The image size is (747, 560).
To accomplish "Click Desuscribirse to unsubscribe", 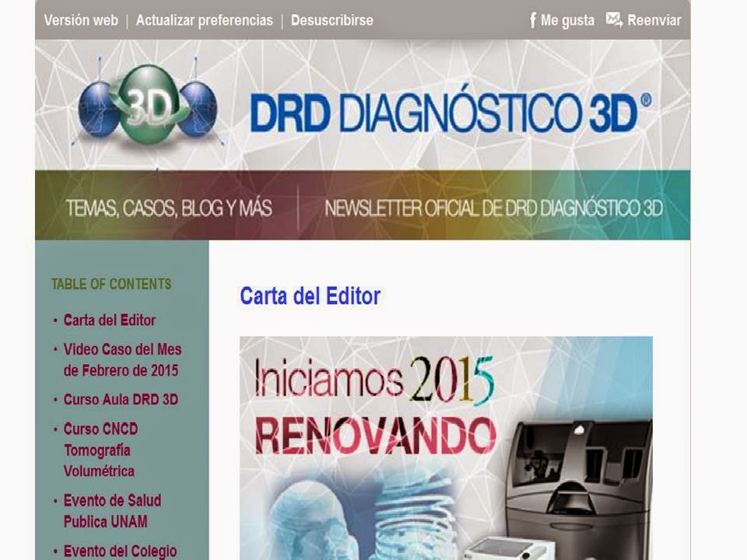I will click(x=331, y=21).
